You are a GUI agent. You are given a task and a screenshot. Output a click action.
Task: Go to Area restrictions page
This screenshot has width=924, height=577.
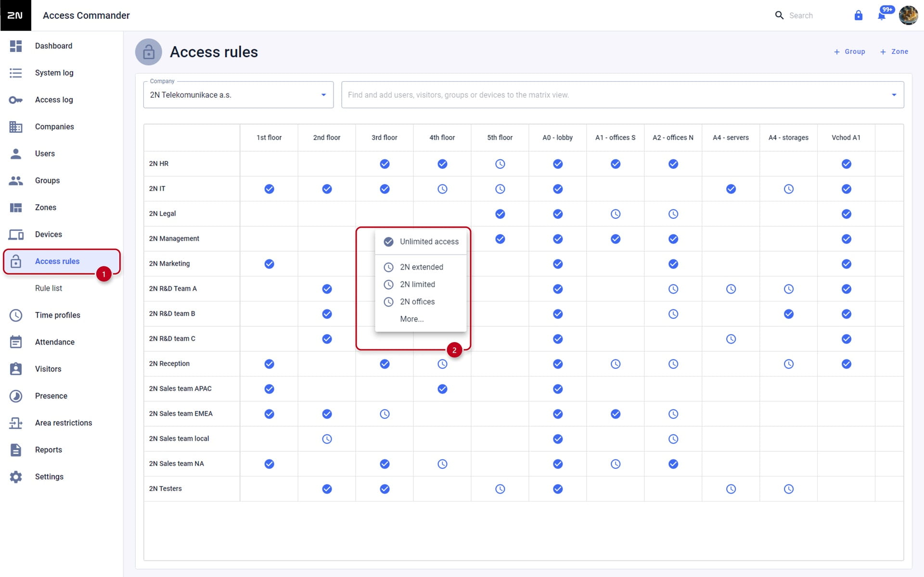click(64, 423)
